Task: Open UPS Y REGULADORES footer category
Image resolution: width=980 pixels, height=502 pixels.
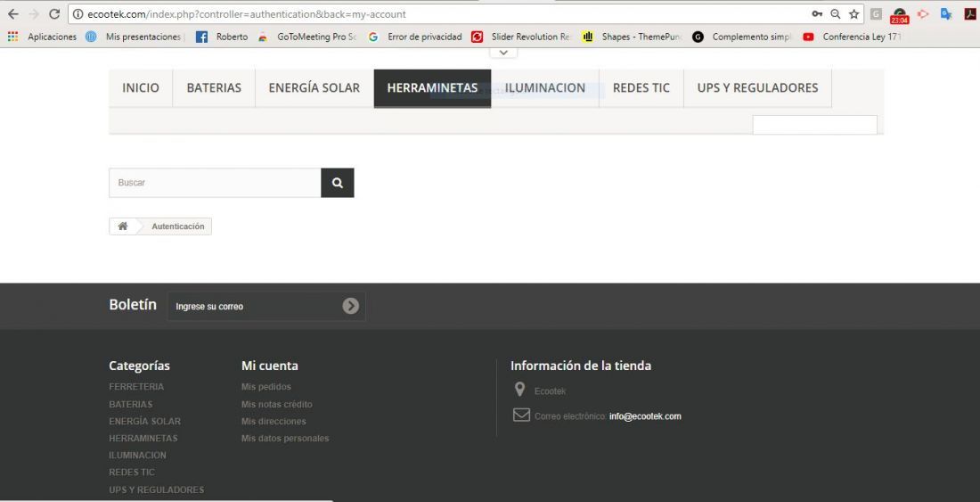Action: (x=156, y=490)
